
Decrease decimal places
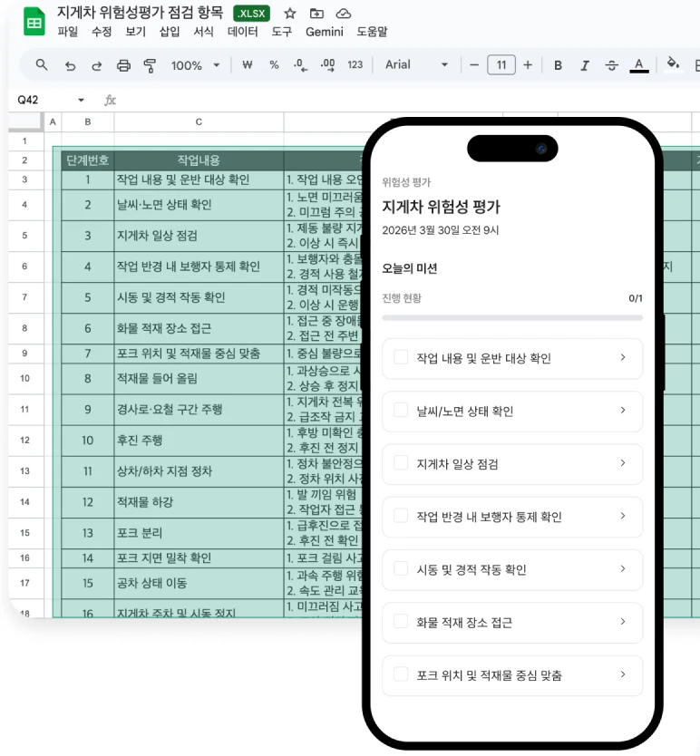300,65
